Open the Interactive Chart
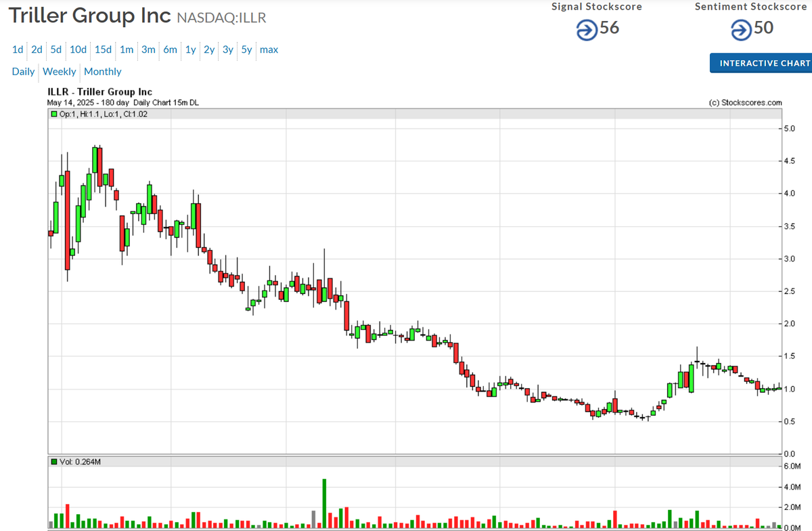Viewport: 812px width, 531px height. [x=761, y=63]
